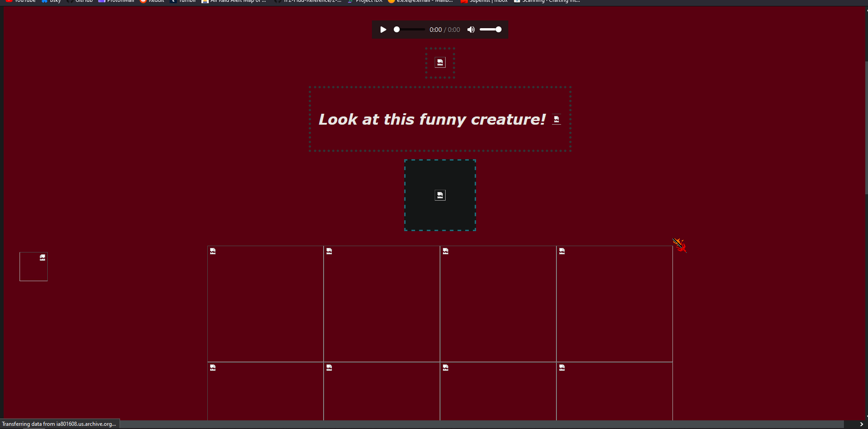Click the audio seek progress bar

coord(410,30)
